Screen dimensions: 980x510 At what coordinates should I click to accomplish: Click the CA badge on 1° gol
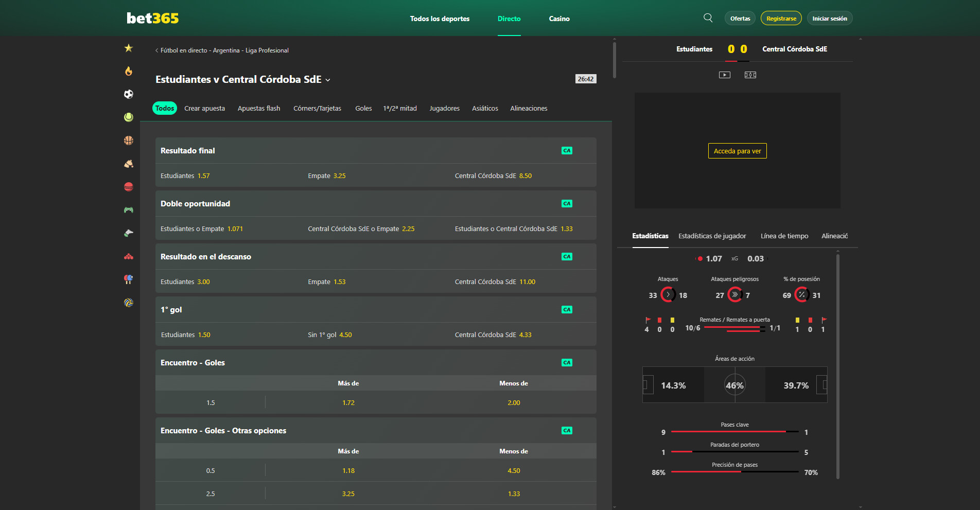[567, 310]
